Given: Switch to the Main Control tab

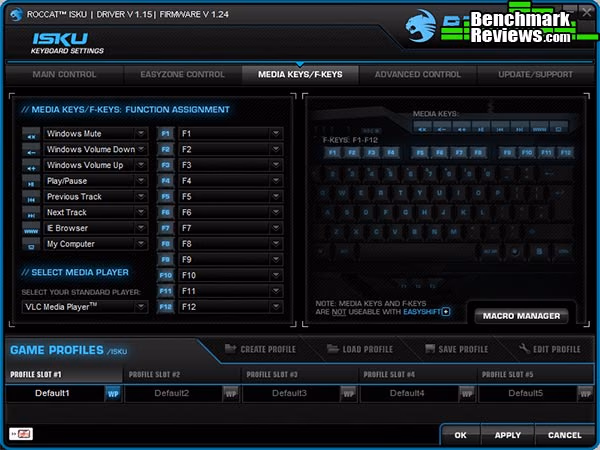Looking at the screenshot, I should point(64,75).
